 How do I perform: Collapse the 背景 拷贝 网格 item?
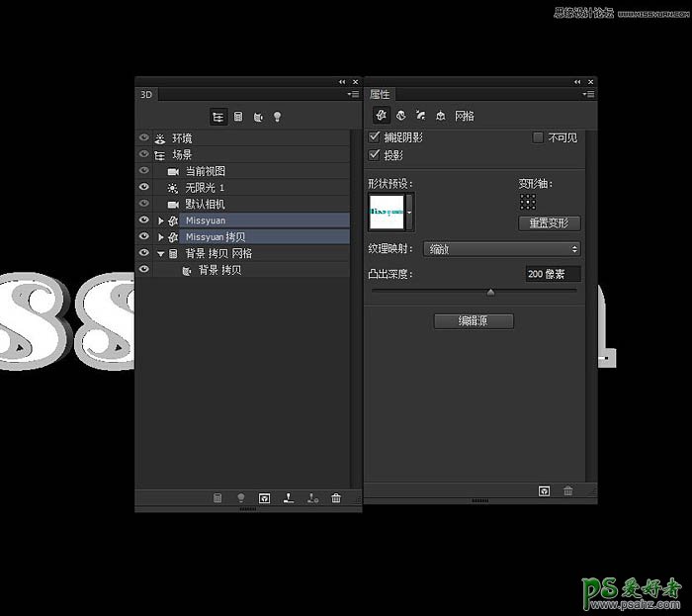(161, 254)
